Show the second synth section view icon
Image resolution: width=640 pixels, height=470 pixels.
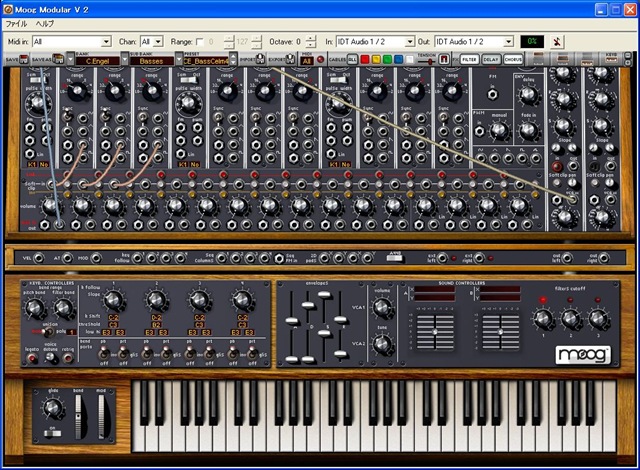(x=562, y=59)
